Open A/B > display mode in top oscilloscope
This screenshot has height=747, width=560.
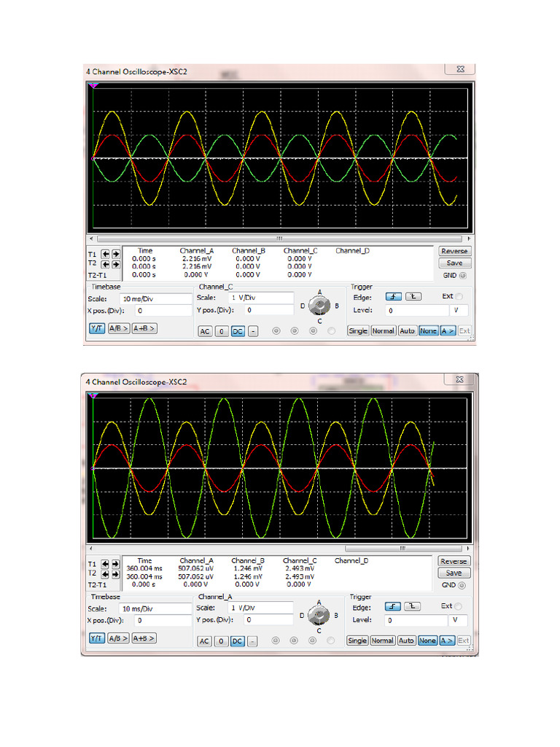(118, 328)
